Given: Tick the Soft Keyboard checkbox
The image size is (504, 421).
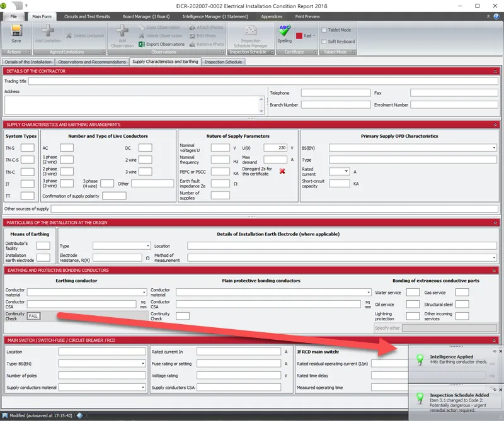Looking at the screenshot, I should click(324, 42).
